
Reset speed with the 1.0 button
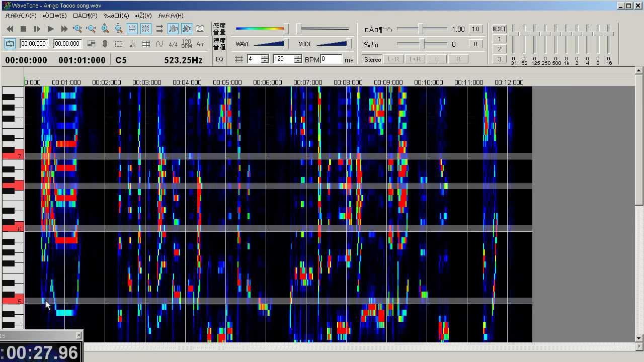[475, 29]
